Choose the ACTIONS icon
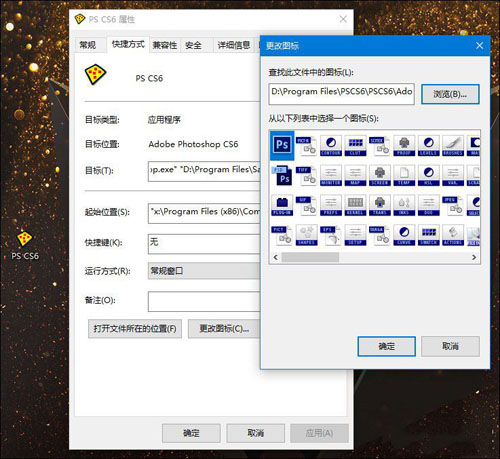The height and width of the screenshot is (459, 500). [x=453, y=235]
